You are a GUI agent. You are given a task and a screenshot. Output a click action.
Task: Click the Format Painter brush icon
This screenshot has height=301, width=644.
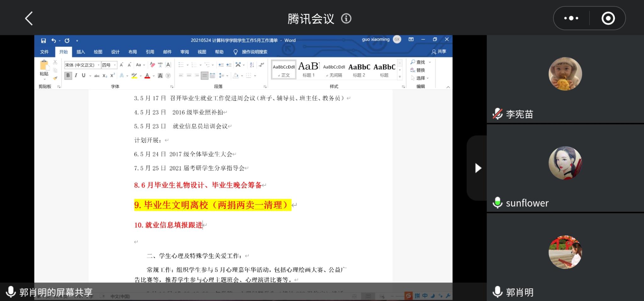coord(55,78)
